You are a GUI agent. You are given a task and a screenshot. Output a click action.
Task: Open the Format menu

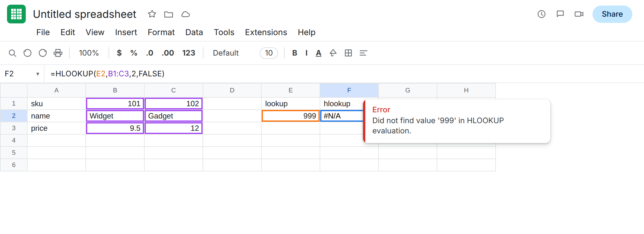(161, 32)
